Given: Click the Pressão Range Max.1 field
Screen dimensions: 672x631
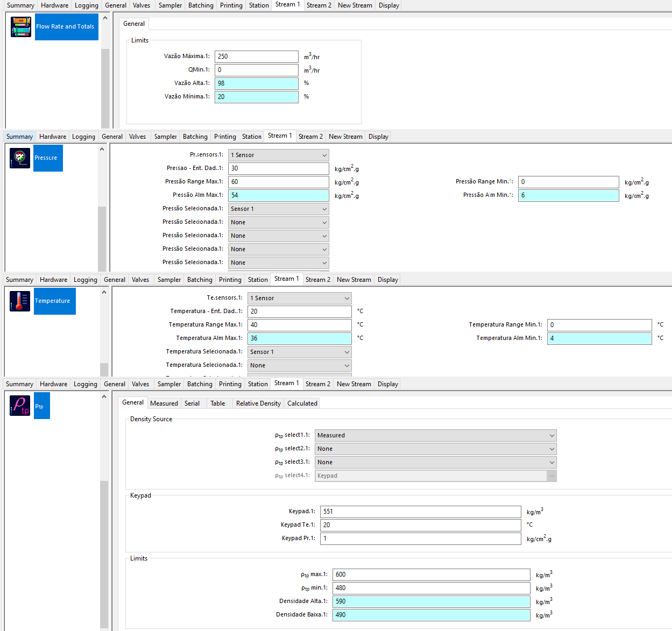Looking at the screenshot, I should click(279, 182).
